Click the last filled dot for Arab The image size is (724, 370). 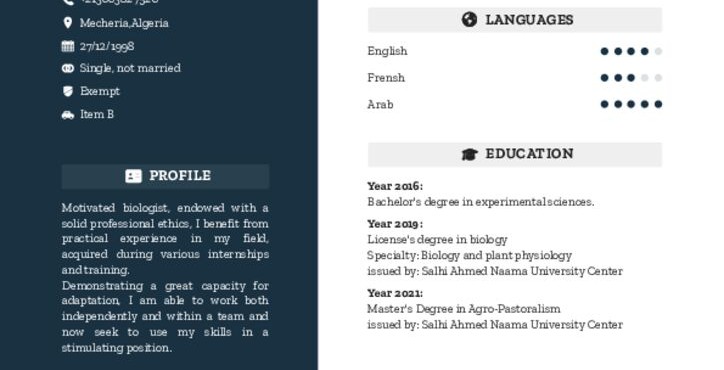point(658,104)
